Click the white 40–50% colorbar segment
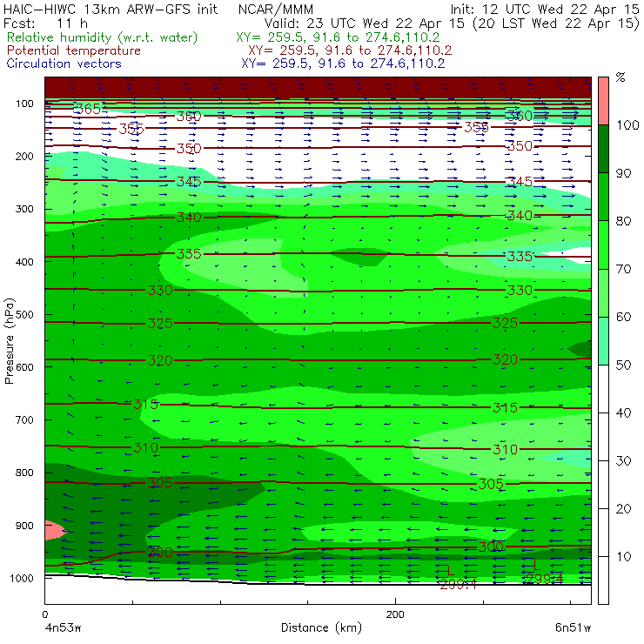The width and height of the screenshot is (644, 644). (603, 389)
